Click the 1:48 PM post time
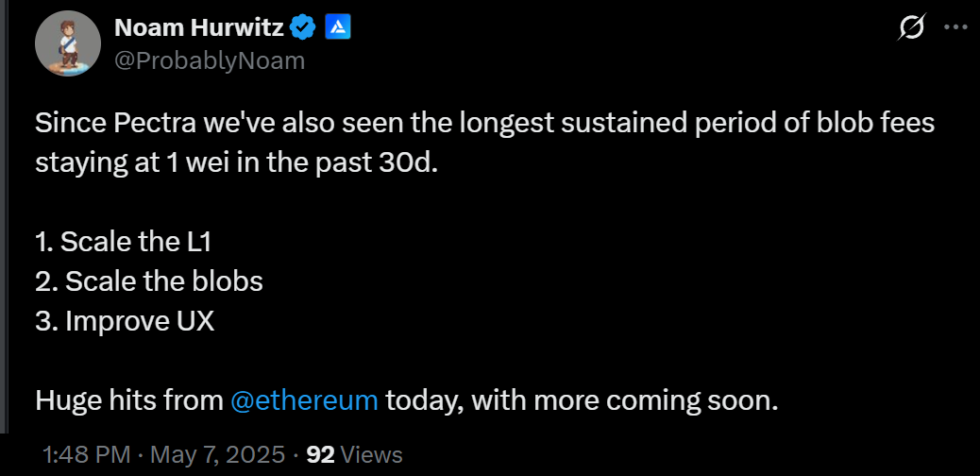Image resolution: width=980 pixels, height=476 pixels. (x=86, y=454)
